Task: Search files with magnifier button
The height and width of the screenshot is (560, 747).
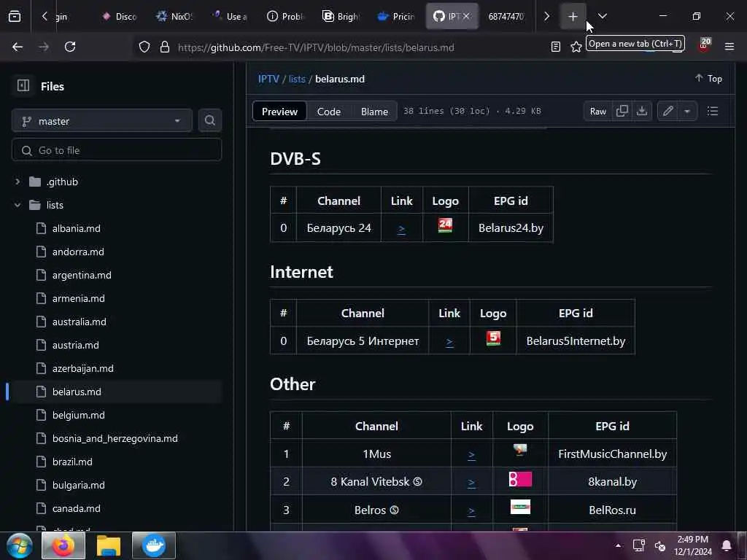Action: [x=209, y=121]
